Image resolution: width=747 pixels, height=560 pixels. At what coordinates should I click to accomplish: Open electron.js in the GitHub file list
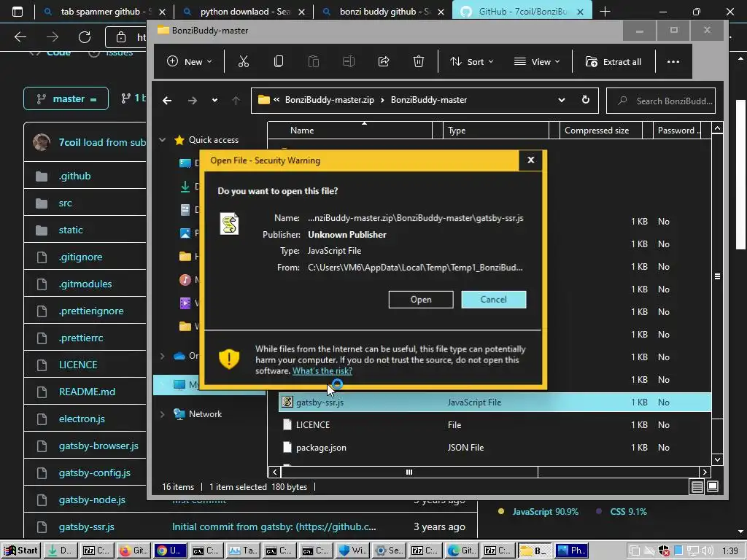click(x=82, y=419)
